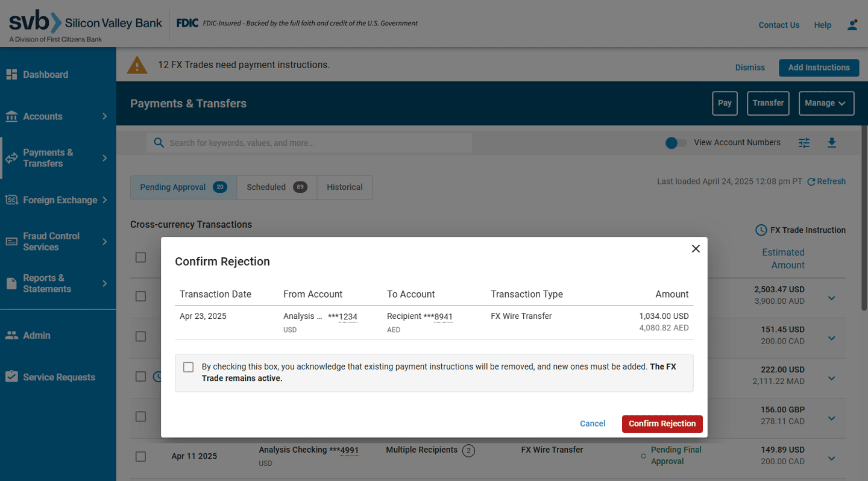Click the Confirm Rejection button
The height and width of the screenshot is (481, 868).
[x=662, y=424]
